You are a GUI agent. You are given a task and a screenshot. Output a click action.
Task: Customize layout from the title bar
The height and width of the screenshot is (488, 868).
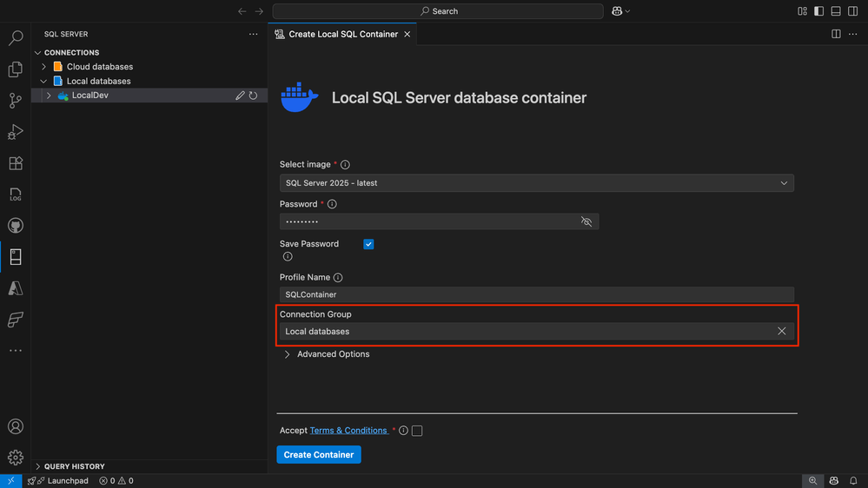pos(802,11)
